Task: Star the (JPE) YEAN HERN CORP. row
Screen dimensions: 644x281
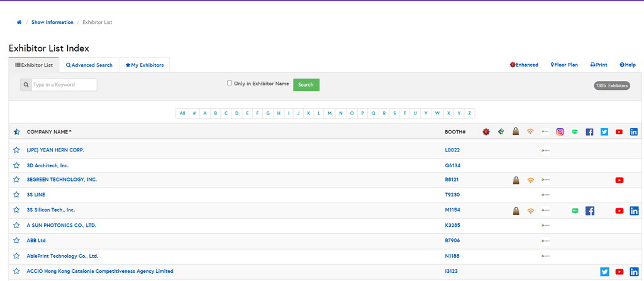Action: pyautogui.click(x=16, y=150)
